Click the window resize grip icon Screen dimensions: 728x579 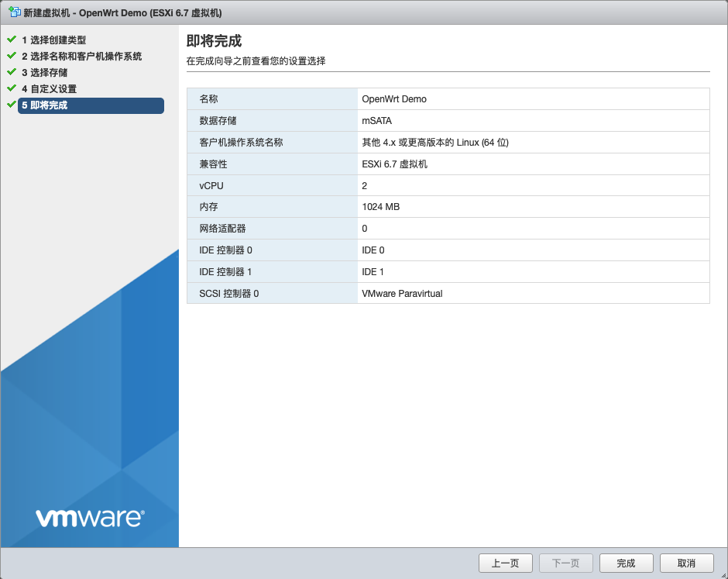[x=723, y=574]
